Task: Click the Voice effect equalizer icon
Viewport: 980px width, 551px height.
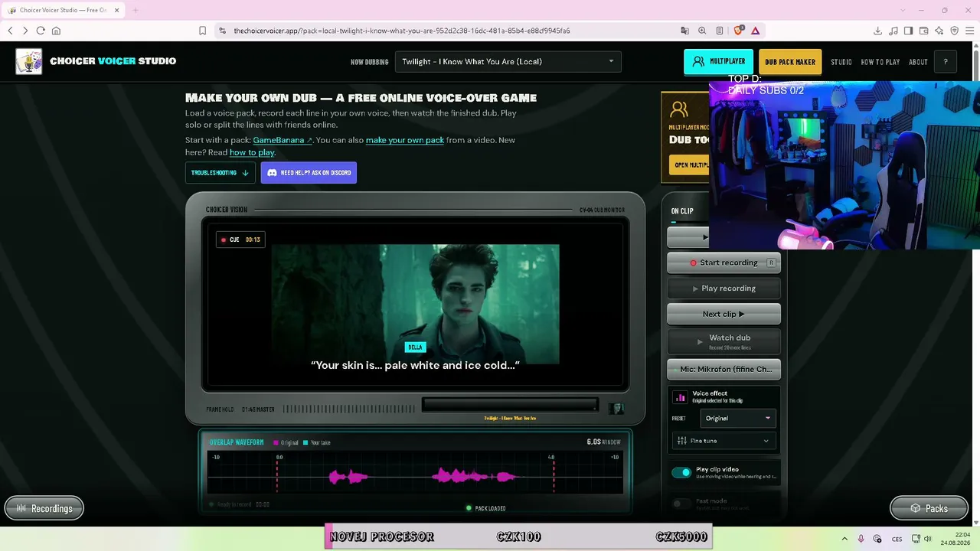Action: [x=680, y=397]
